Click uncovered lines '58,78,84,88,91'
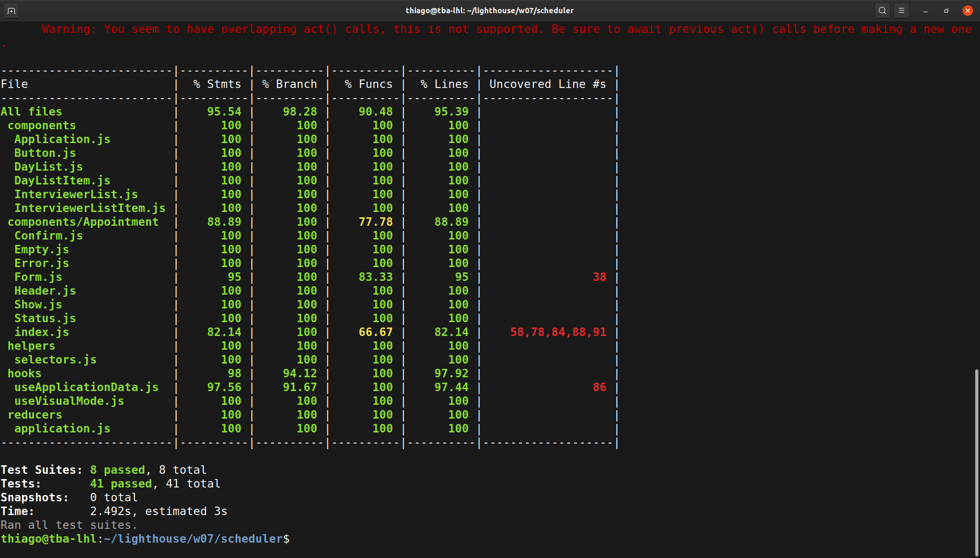The height and width of the screenshot is (558, 980). (558, 332)
